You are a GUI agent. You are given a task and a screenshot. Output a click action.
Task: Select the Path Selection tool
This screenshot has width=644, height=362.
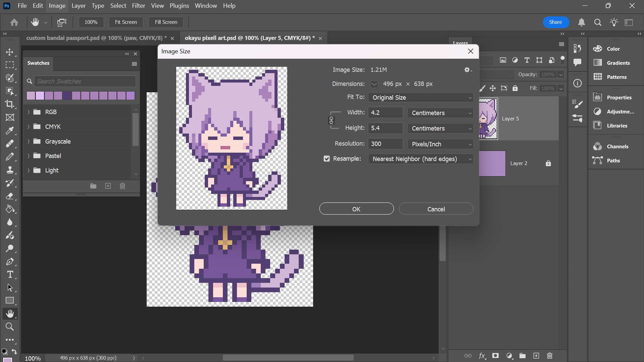(x=10, y=288)
